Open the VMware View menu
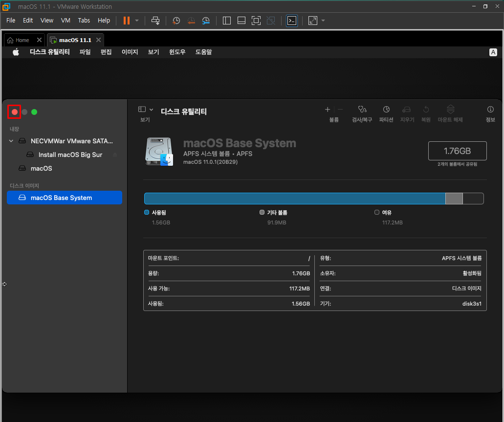504x422 pixels. (46, 20)
